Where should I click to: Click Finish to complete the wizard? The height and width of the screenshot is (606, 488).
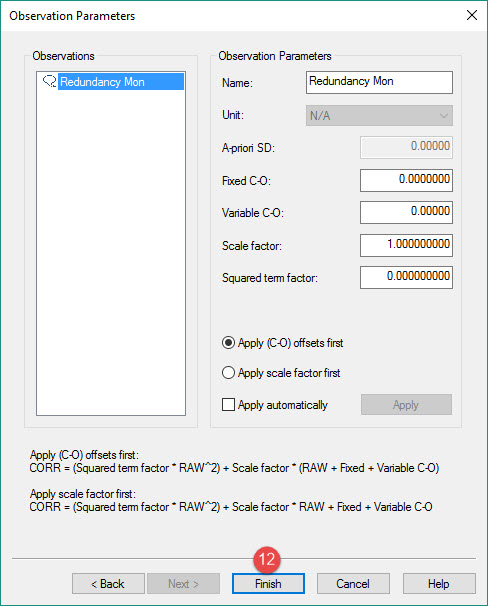[x=268, y=584]
